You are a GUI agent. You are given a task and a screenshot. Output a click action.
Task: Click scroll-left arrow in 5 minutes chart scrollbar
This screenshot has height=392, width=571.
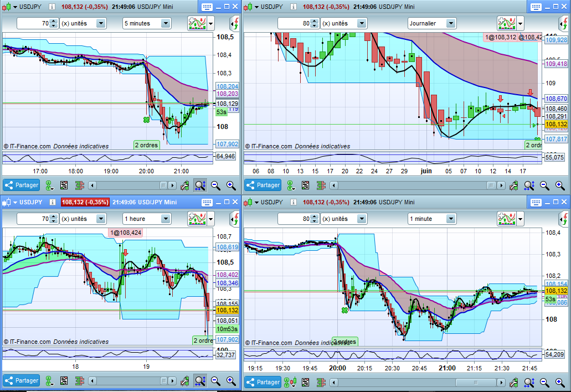pos(92,185)
